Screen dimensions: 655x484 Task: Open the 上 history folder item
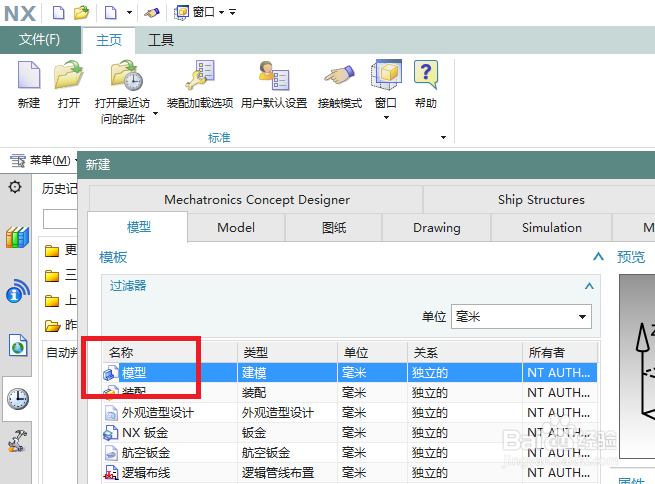61,300
